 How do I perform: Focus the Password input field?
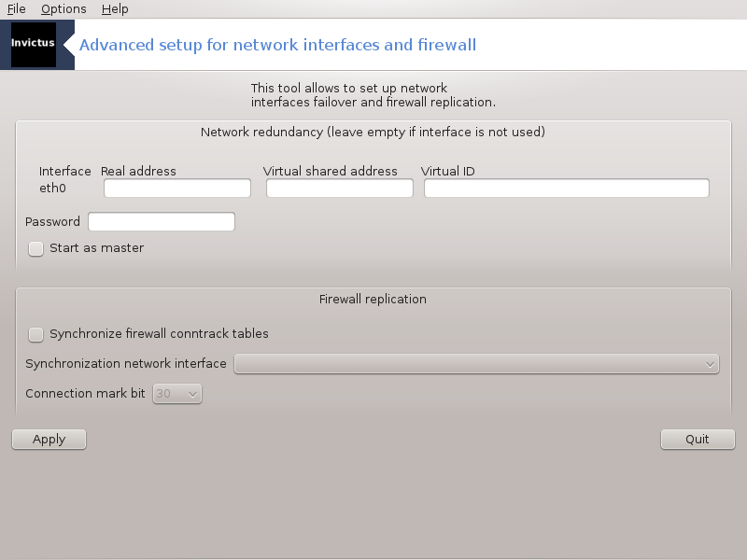[162, 222]
